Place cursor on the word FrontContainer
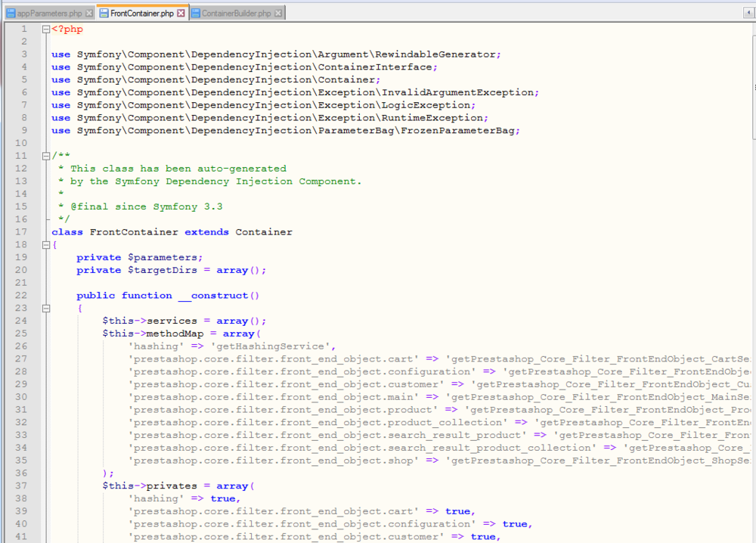The height and width of the screenshot is (543, 756). (132, 231)
